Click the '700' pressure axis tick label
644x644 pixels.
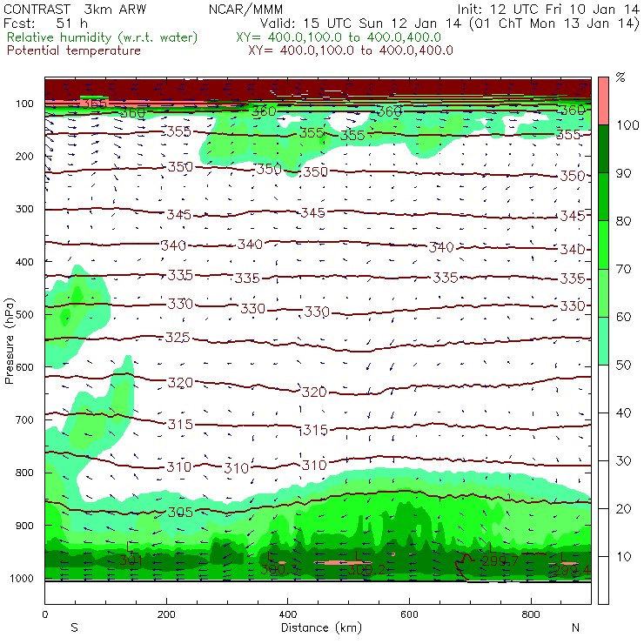pos(24,419)
